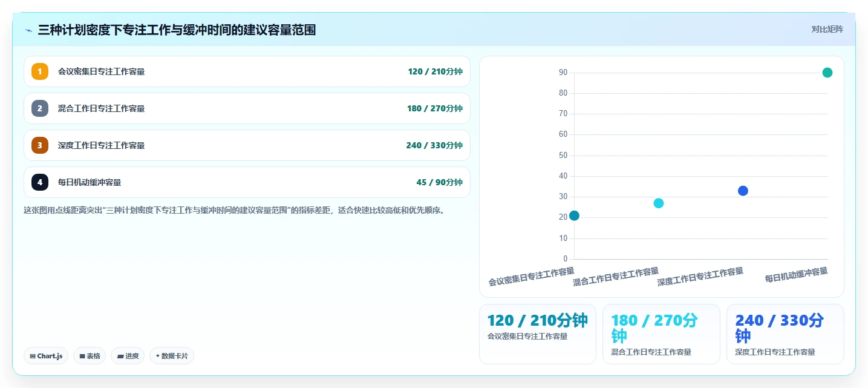Select the 进度 tag chip
This screenshot has height=388, width=868.
coord(128,356)
